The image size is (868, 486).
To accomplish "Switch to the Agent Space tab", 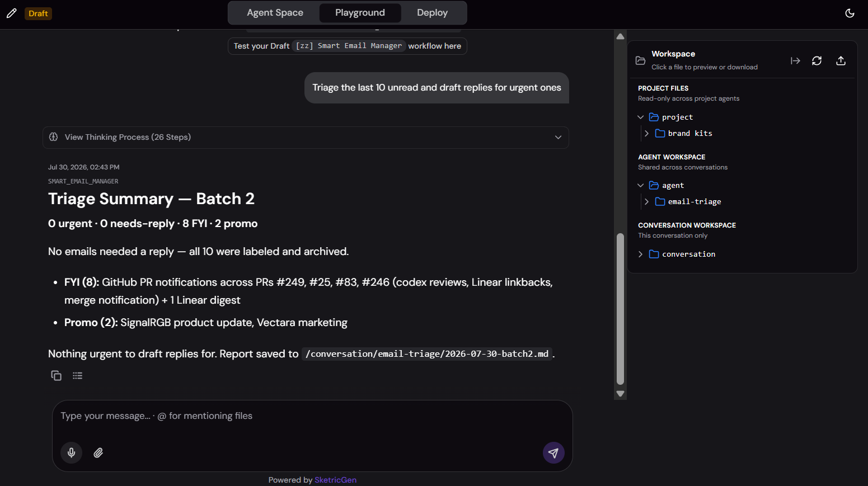I will pyautogui.click(x=275, y=13).
